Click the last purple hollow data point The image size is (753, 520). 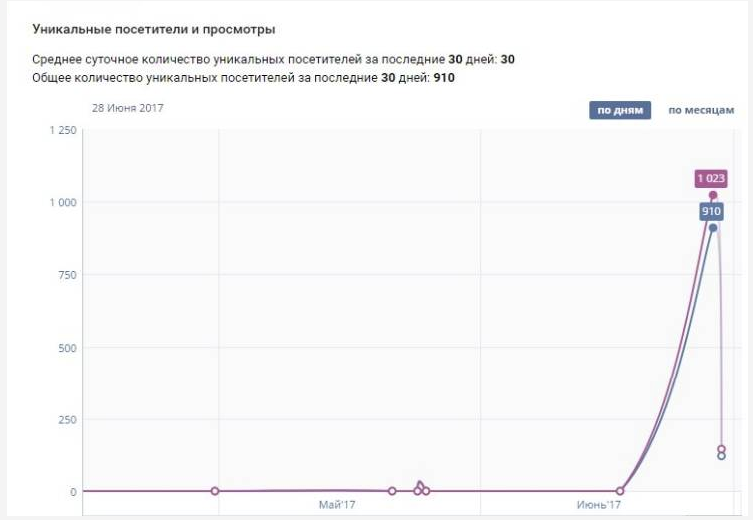click(721, 449)
